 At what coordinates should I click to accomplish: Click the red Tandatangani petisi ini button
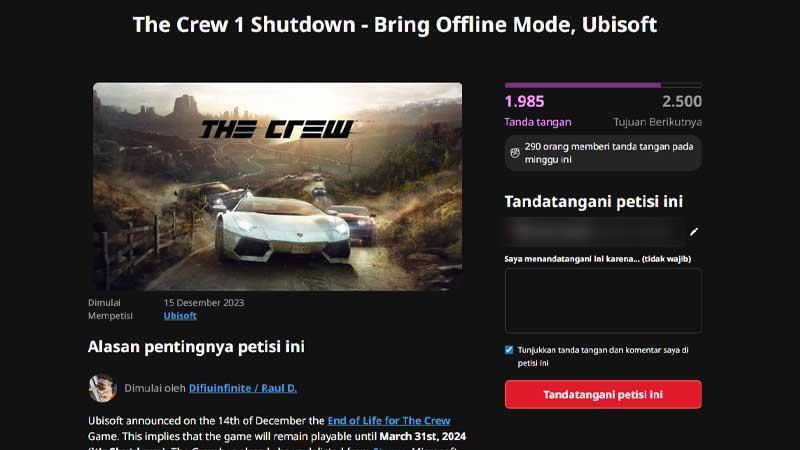tap(603, 394)
